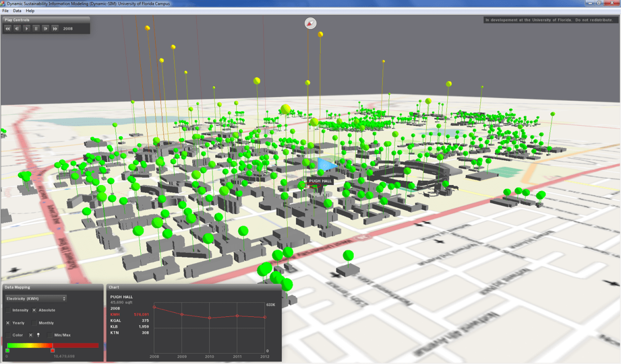Step back one year in Play Controls

[x=16, y=28]
